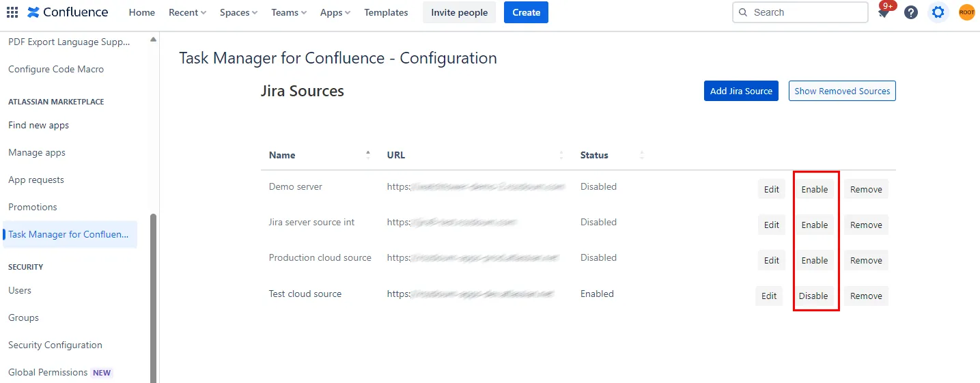
Task: Open the notifications bell icon
Action: coord(884,12)
